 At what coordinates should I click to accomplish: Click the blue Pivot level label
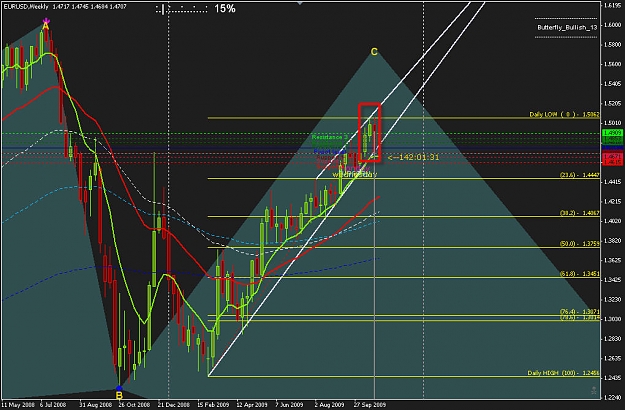[330, 151]
